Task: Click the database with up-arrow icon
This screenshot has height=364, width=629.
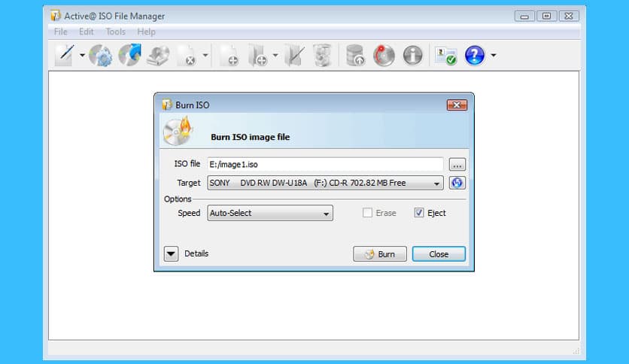Action: pyautogui.click(x=355, y=55)
